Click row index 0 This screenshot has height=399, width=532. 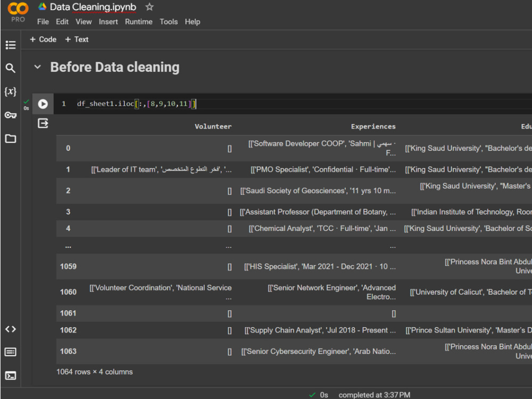click(x=68, y=148)
